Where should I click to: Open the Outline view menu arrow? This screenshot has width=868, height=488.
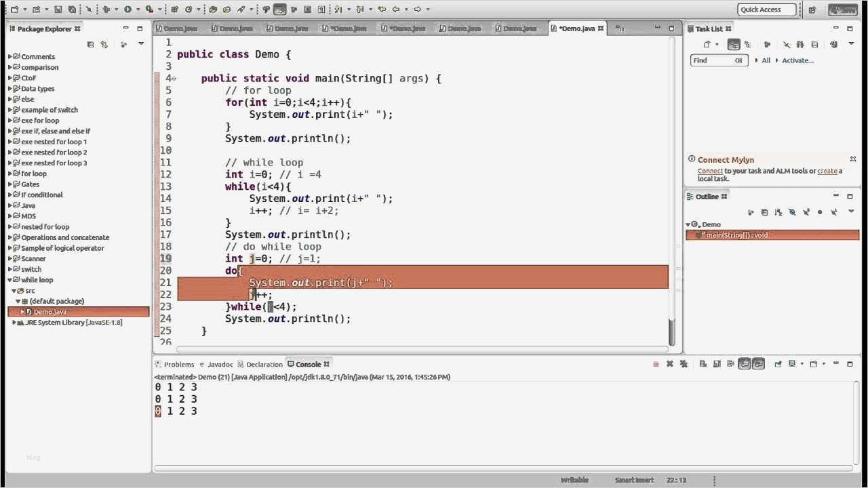click(x=851, y=211)
